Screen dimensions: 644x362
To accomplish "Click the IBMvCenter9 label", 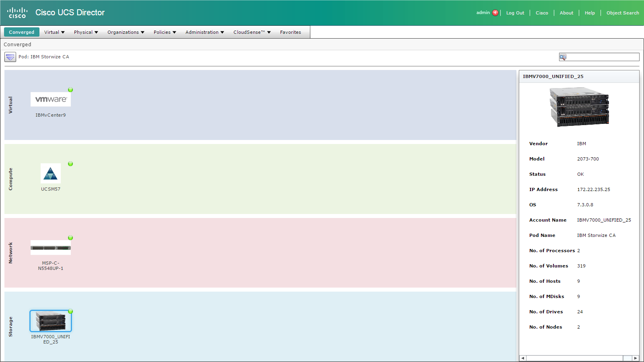I will (51, 115).
